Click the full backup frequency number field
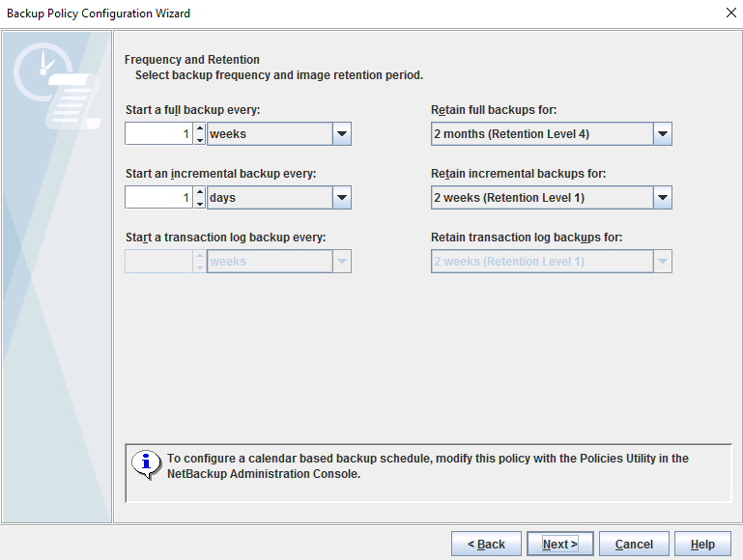The width and height of the screenshot is (743, 560). click(159, 134)
